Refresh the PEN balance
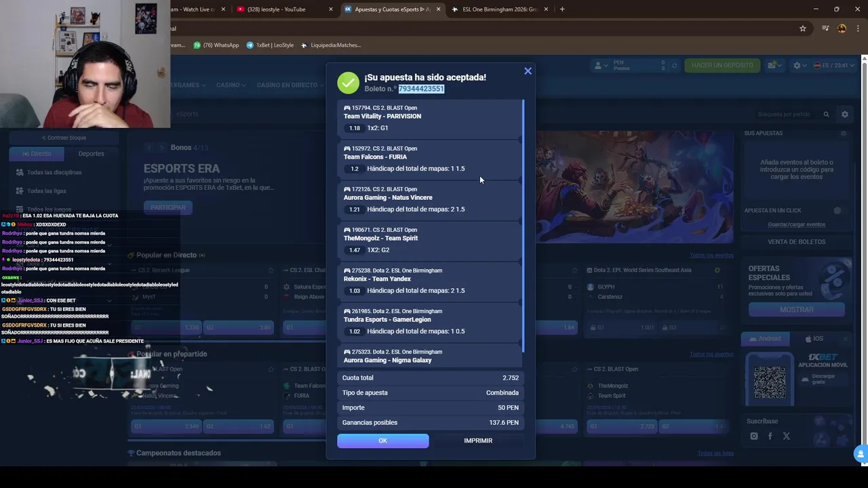The image size is (868, 488). 674,66
